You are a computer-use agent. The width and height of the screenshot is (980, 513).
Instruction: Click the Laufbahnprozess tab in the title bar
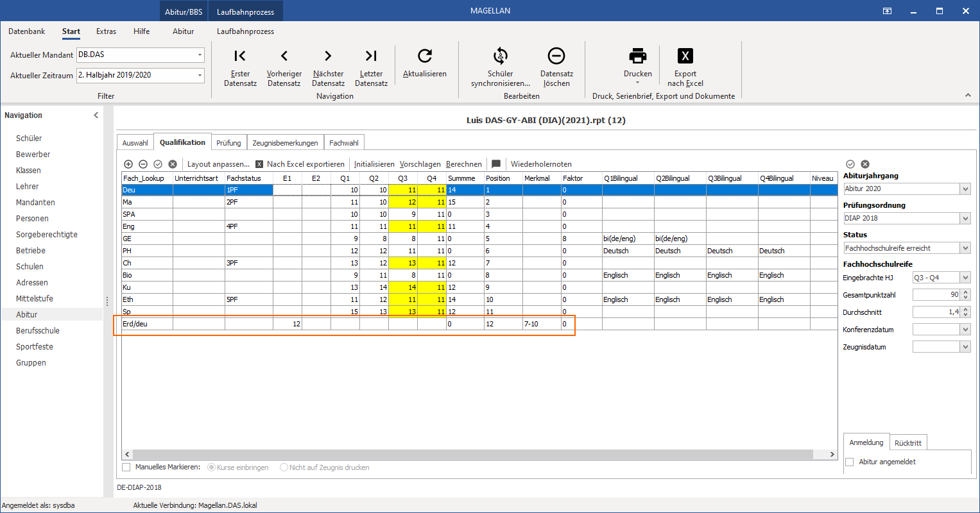[x=245, y=12]
